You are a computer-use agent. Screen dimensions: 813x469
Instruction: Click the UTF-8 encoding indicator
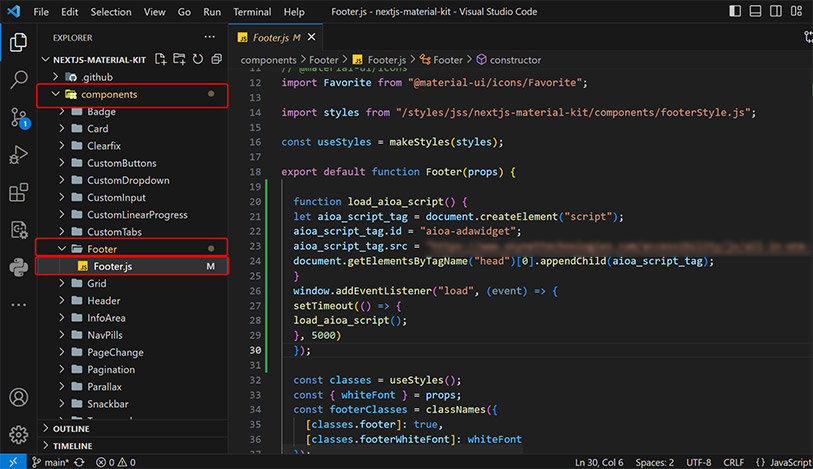698,462
